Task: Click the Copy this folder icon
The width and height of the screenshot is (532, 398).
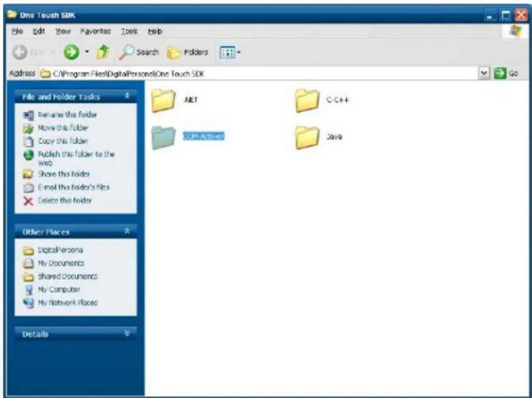Action: 29,141
